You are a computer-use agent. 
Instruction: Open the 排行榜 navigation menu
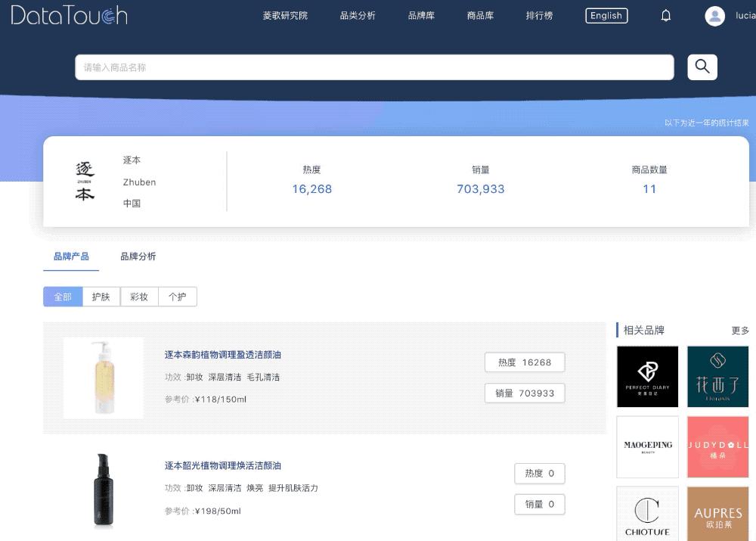539,14
